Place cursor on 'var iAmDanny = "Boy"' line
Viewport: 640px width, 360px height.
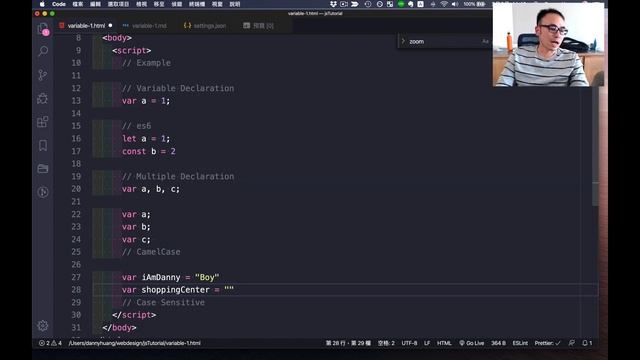coord(170,277)
